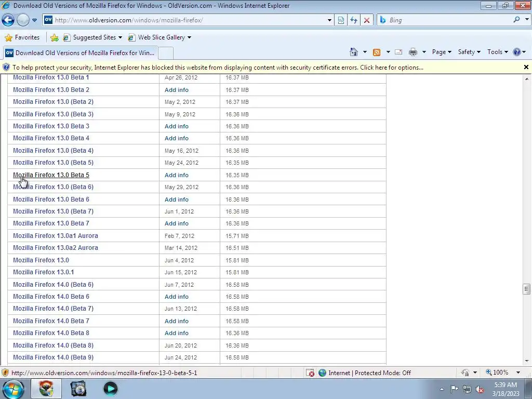Open Mozilla Firefox 13.0 Beta 5 link
Viewport: 532px width, 399px height.
pyautogui.click(x=51, y=175)
